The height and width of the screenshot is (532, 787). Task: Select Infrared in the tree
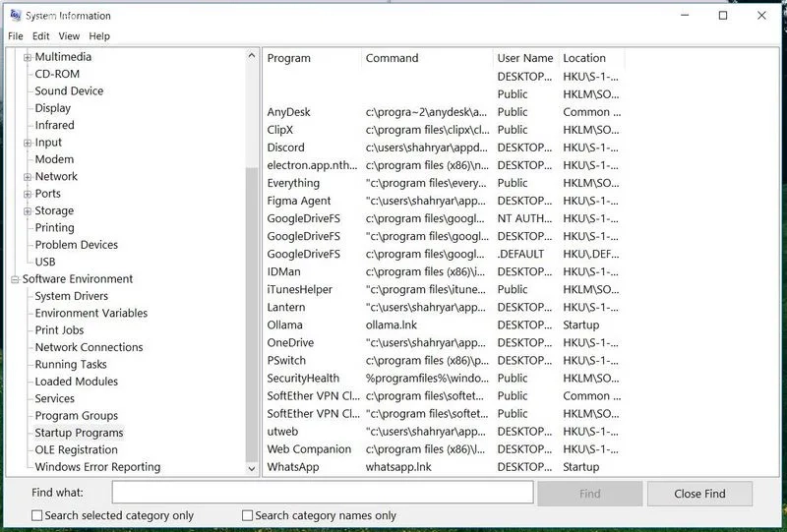(x=55, y=125)
